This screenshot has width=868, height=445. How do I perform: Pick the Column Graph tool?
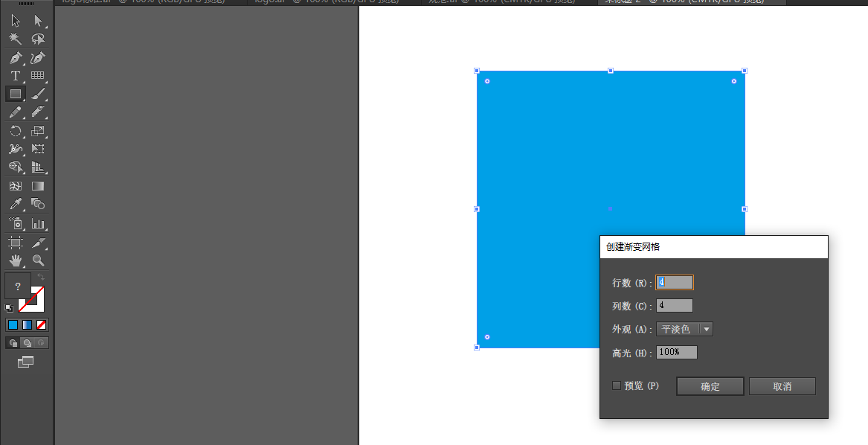coord(38,223)
